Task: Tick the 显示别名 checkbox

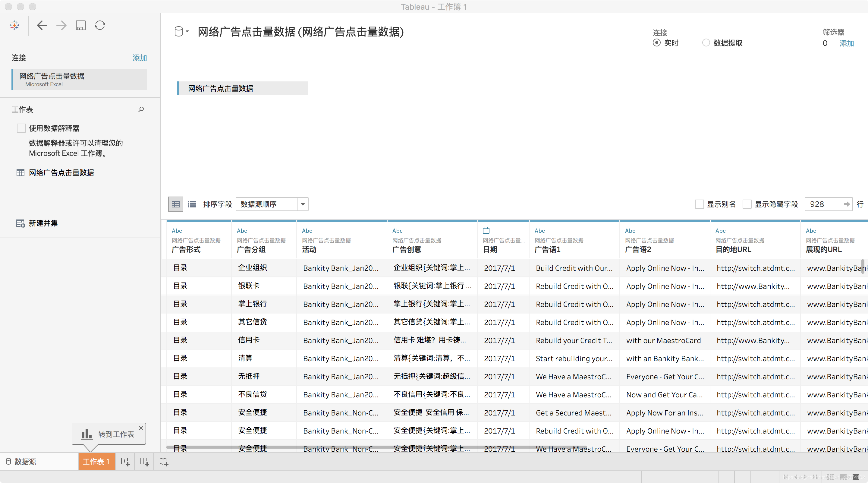Action: point(699,204)
